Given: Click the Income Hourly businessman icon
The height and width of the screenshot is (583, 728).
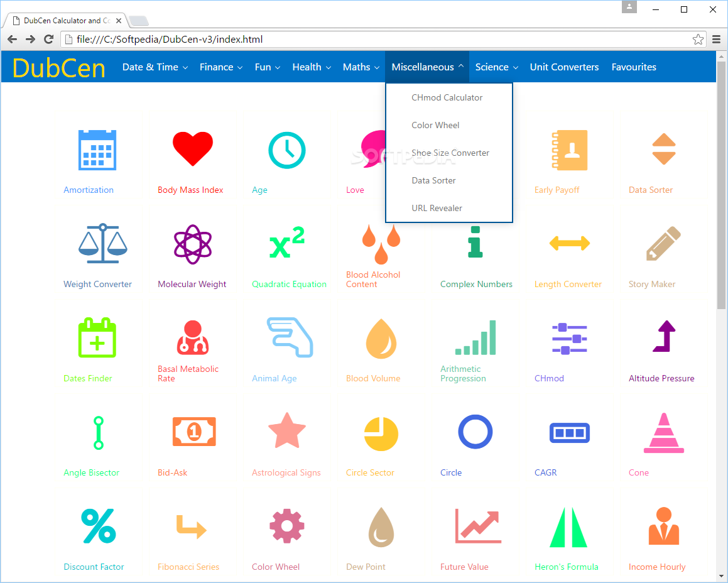Looking at the screenshot, I should 664,525.
